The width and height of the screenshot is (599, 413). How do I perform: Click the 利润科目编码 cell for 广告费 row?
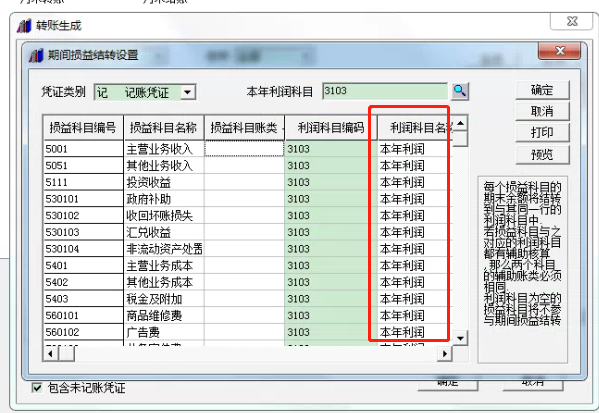330,332
